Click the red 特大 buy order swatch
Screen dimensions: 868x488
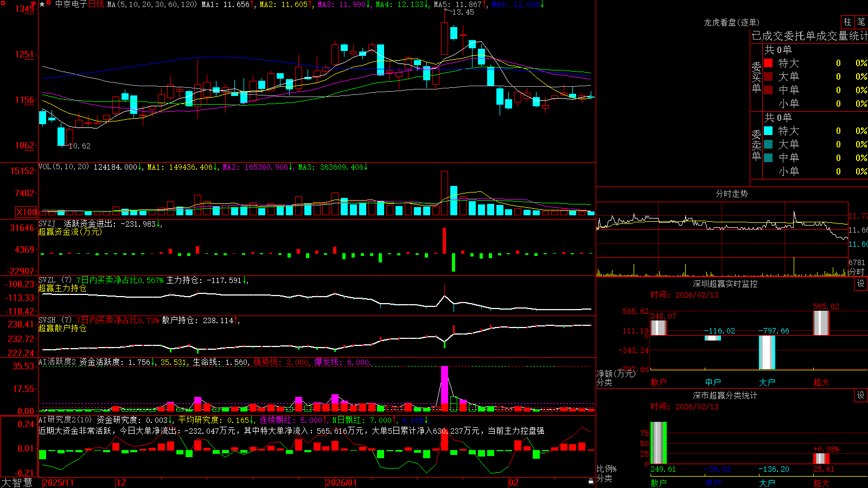pos(768,63)
